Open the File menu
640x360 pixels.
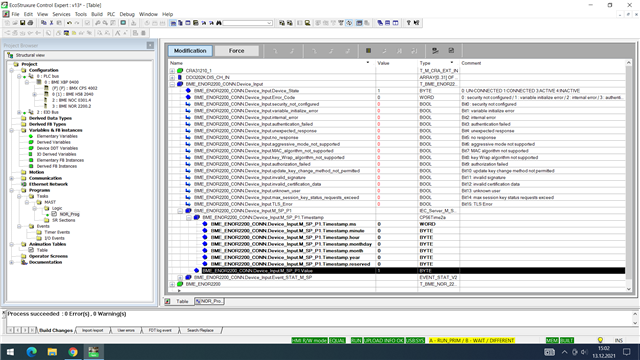(15, 14)
